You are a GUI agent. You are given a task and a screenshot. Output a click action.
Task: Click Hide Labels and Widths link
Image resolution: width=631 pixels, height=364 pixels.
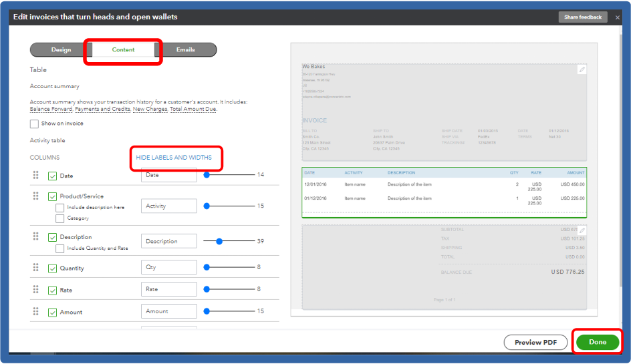pyautogui.click(x=173, y=157)
